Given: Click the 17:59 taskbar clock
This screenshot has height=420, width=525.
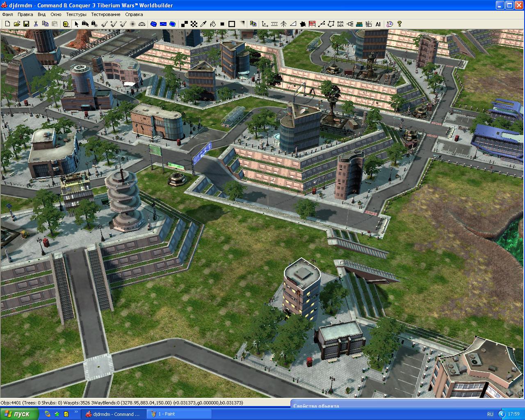Looking at the screenshot, I should coord(514,414).
